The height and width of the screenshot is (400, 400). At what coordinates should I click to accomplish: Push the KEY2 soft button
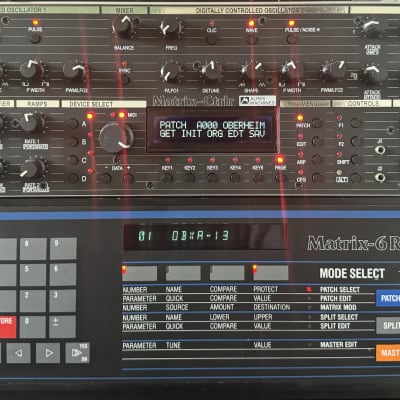[189, 178]
